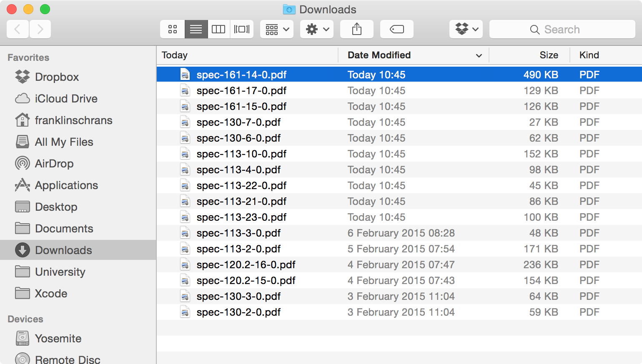Click the Edit Tags toolbar button
This screenshot has width=642, height=364.
click(397, 29)
